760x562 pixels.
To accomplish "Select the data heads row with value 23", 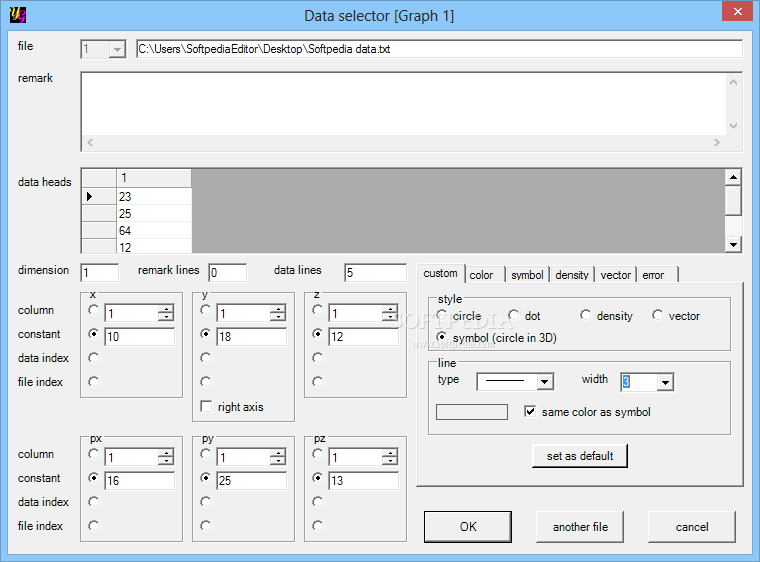I will [136, 196].
